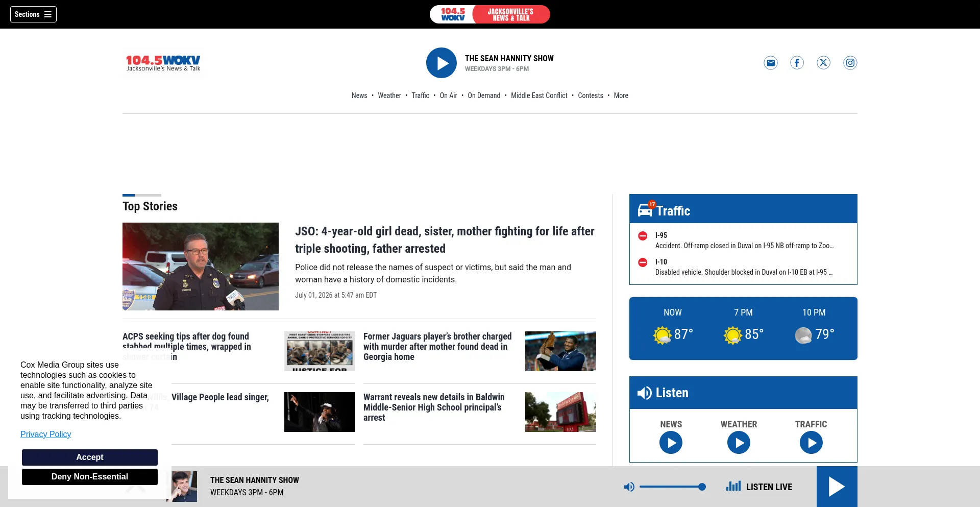Play The Sean Hannity Show in header

point(442,63)
